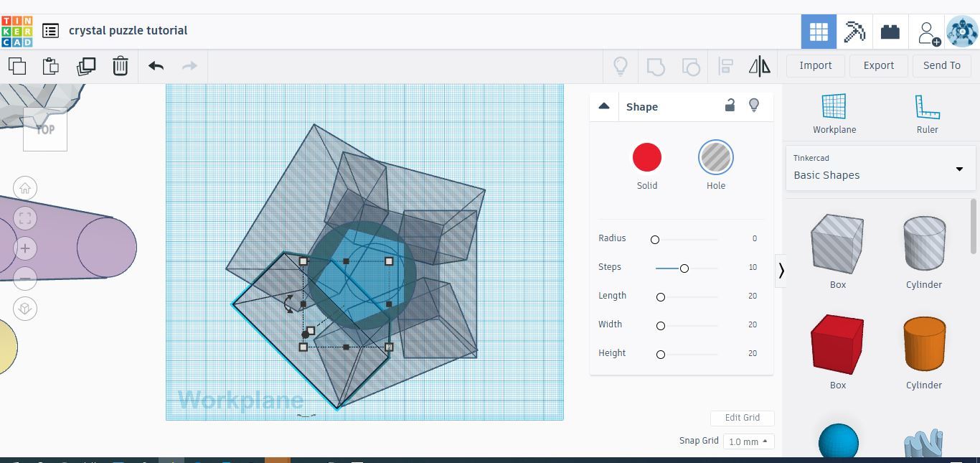
Task: Click the Height slider handle
Action: [661, 354]
